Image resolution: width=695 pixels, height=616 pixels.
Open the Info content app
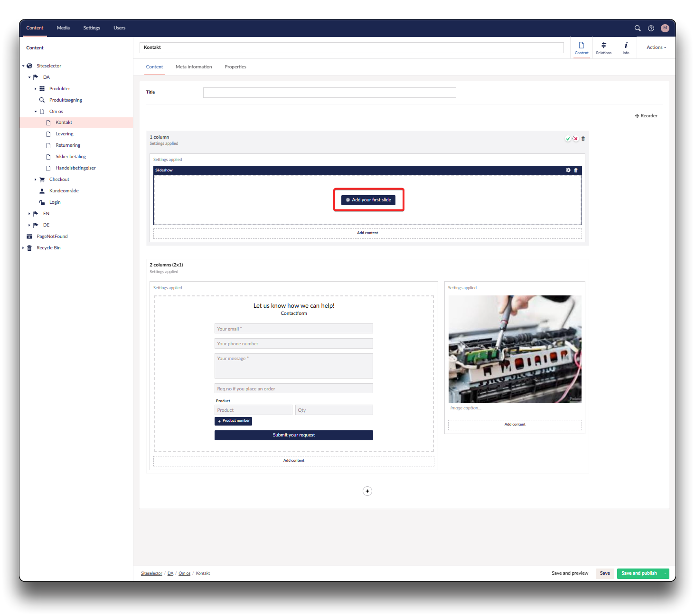tap(626, 47)
